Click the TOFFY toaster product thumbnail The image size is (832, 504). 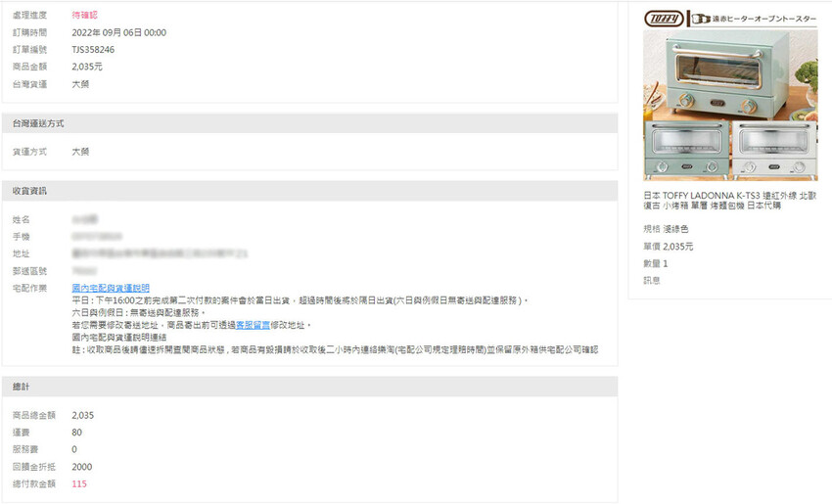pos(730,96)
